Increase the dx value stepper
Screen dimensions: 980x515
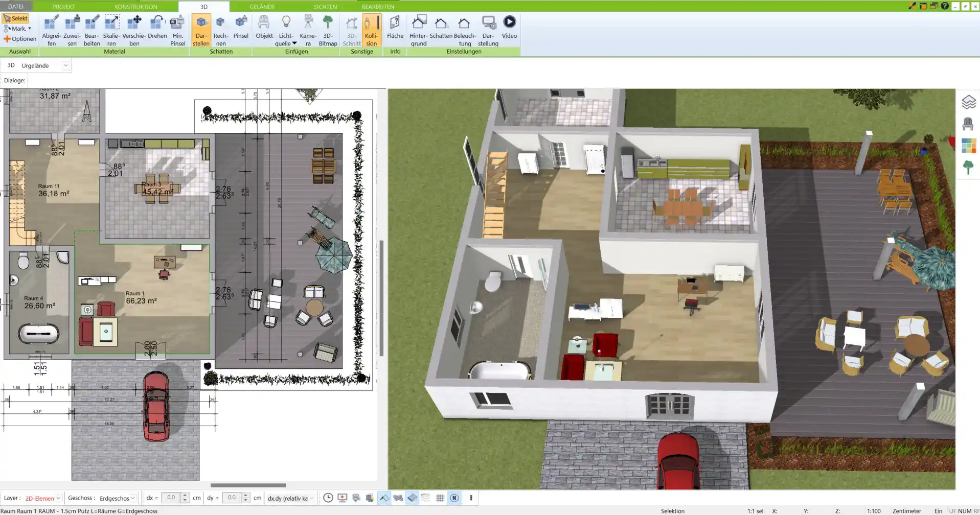click(x=185, y=495)
